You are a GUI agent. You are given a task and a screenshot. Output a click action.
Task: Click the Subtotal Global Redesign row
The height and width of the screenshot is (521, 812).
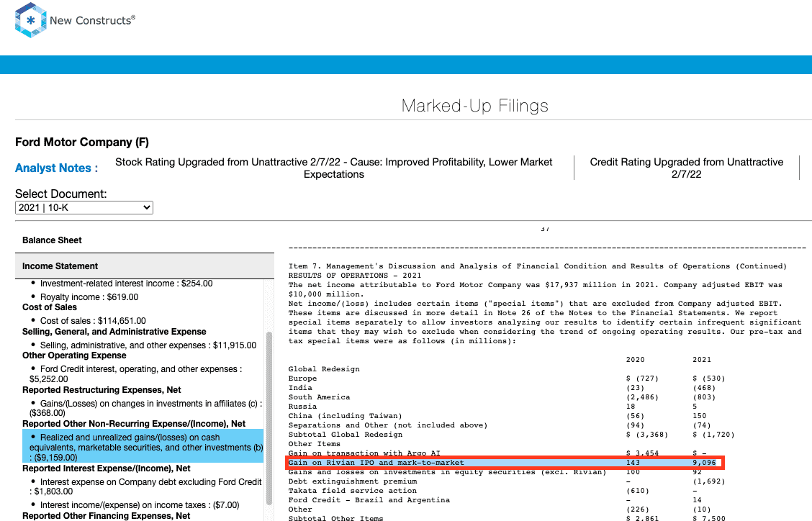pyautogui.click(x=512, y=435)
